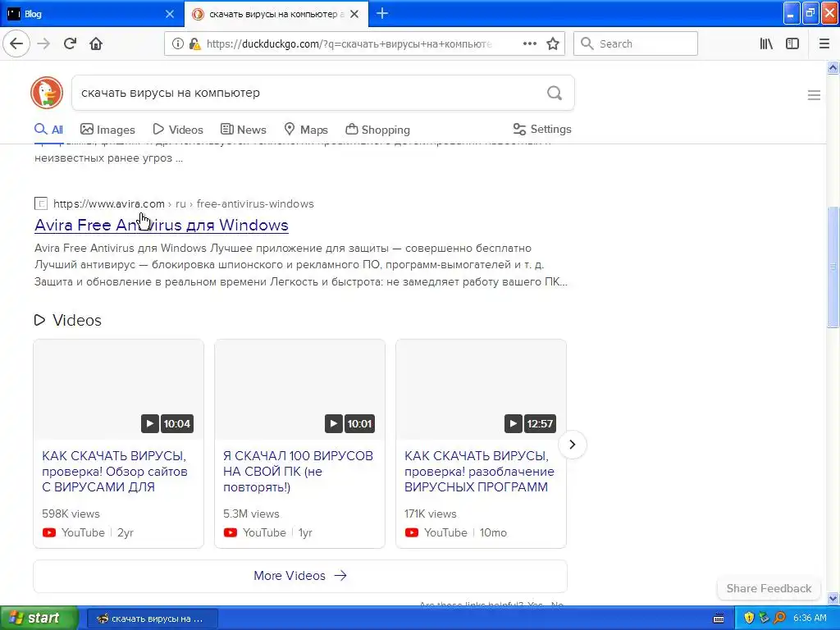Go back using the browser back arrow

16,43
